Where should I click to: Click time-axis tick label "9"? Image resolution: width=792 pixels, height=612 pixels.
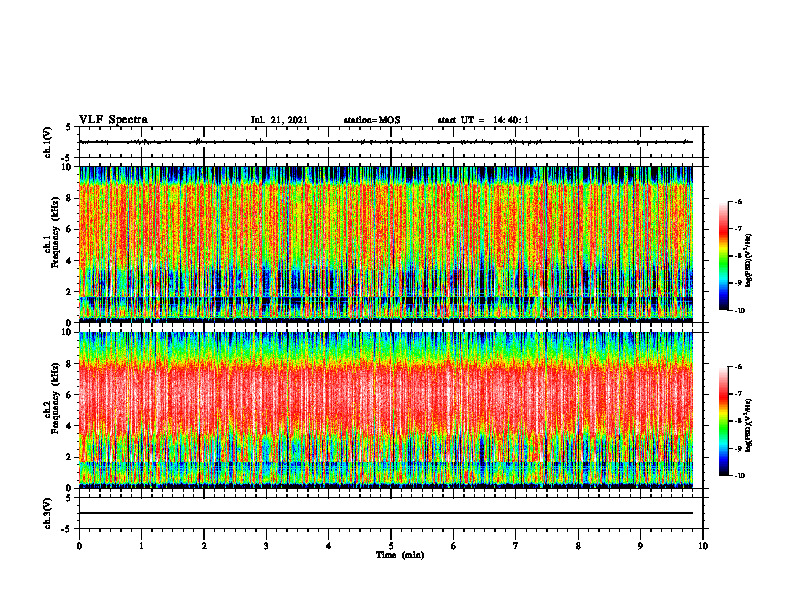(640, 546)
